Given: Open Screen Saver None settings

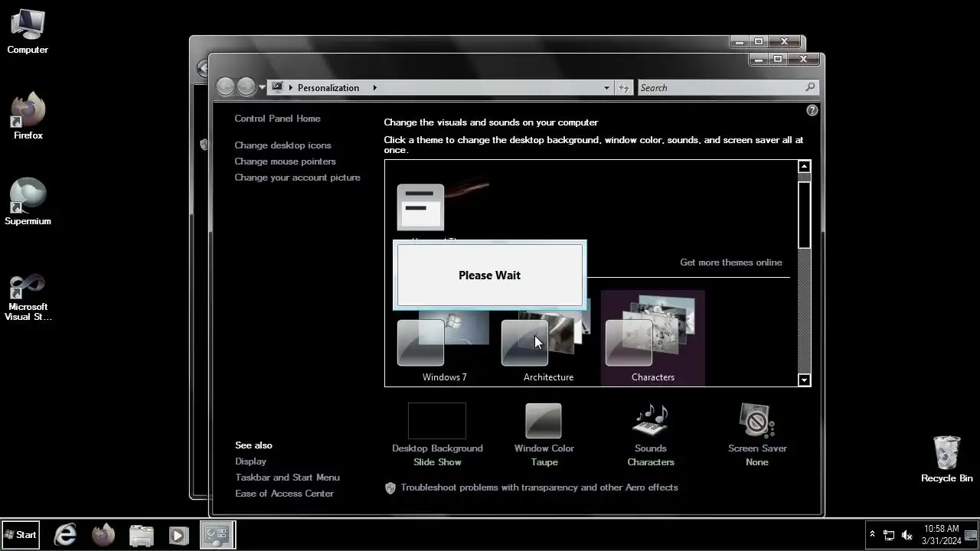Looking at the screenshot, I should click(757, 435).
